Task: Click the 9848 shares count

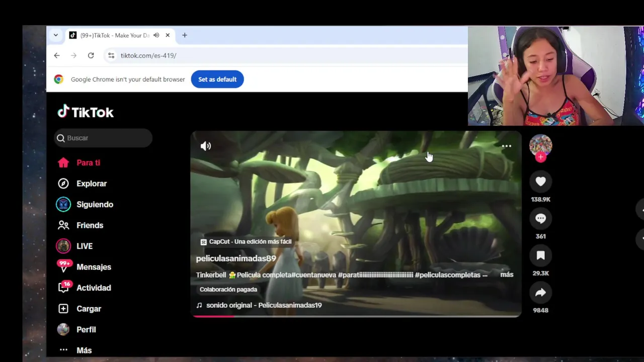Action: (x=541, y=311)
